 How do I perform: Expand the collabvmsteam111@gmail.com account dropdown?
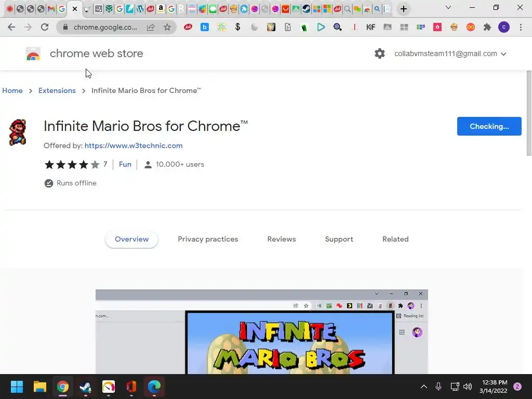(450, 54)
